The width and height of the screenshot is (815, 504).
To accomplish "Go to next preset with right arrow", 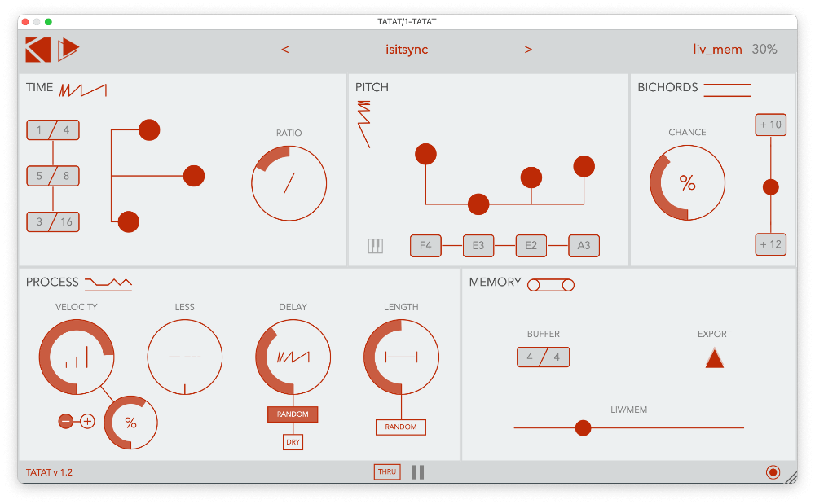I will point(528,50).
